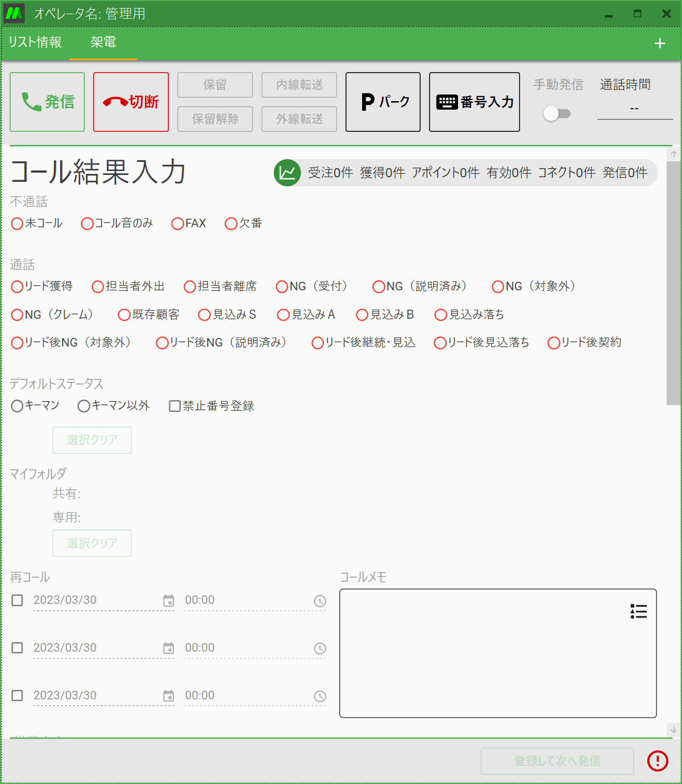The width and height of the screenshot is (682, 784).
Task: Click the red warning alert icon
Action: pos(658,761)
